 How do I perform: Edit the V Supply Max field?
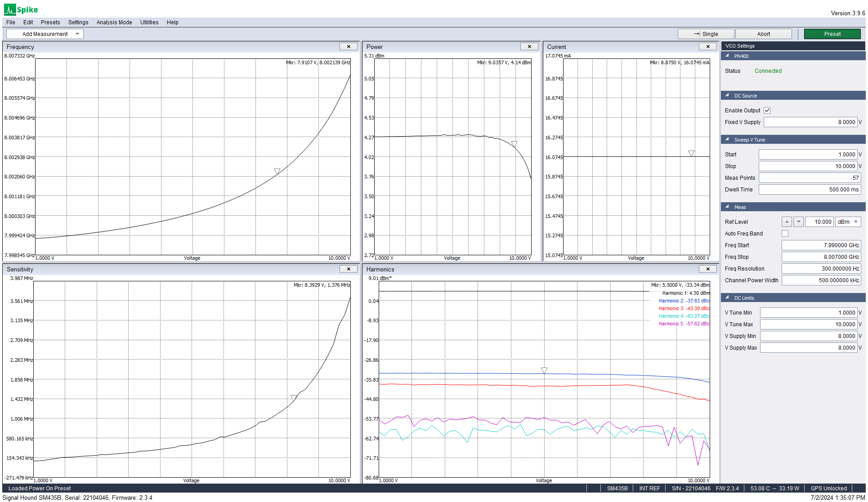[x=809, y=348]
